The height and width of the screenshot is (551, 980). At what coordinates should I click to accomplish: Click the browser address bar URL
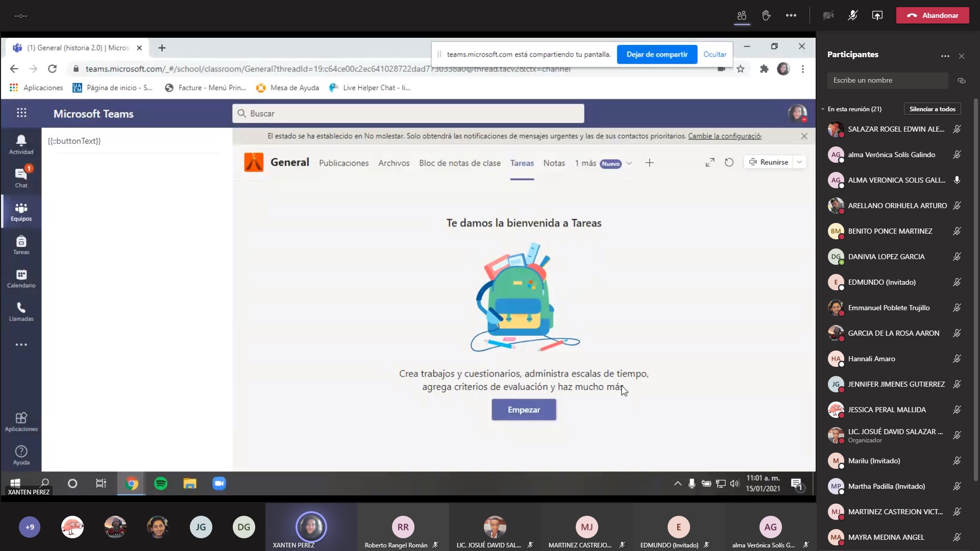click(x=328, y=69)
